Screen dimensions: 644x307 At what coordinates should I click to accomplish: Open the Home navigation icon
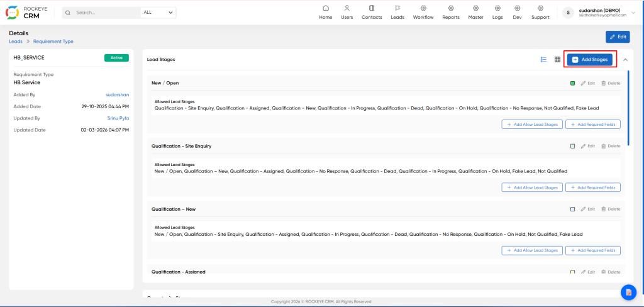point(326,8)
